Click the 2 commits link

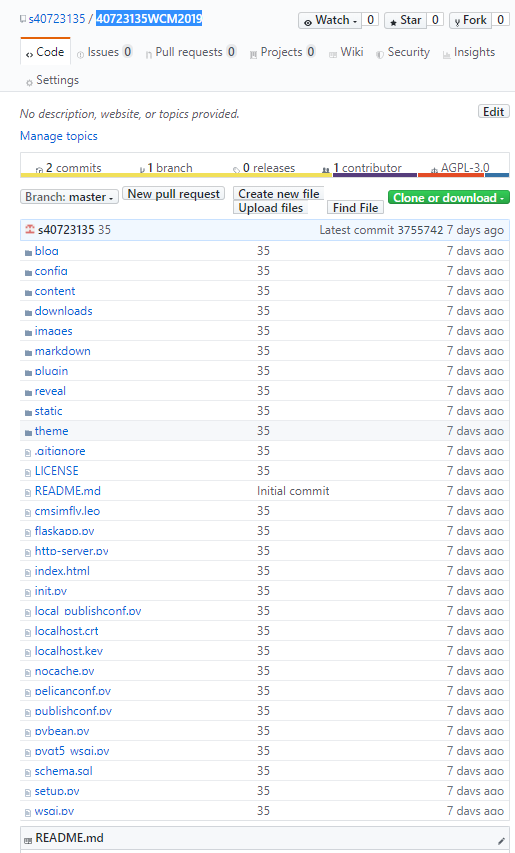[x=69, y=168]
